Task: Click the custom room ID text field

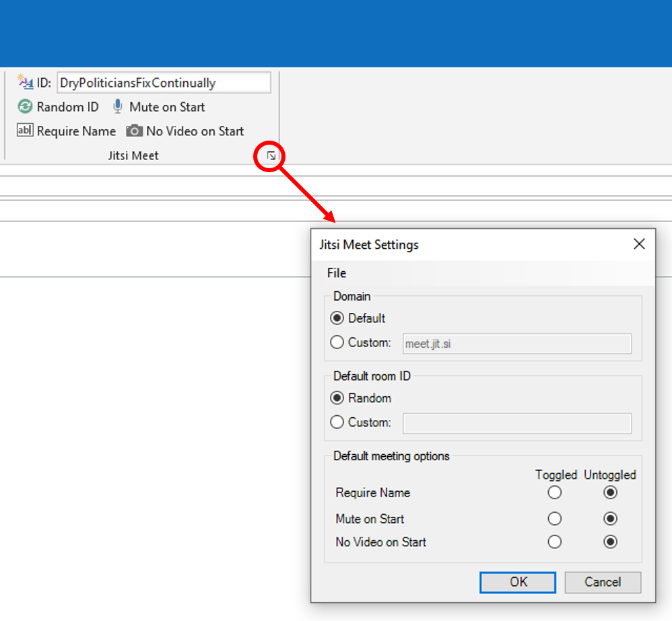Action: [517, 423]
